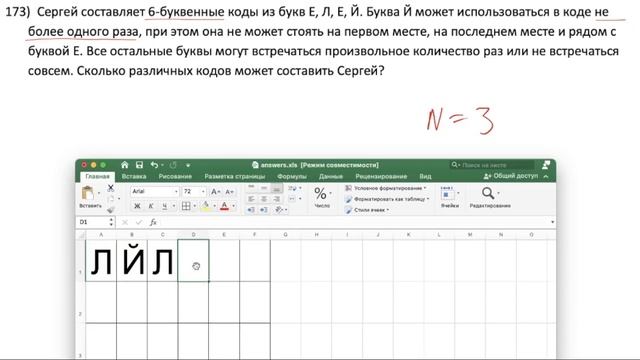Align text left

point(251,199)
